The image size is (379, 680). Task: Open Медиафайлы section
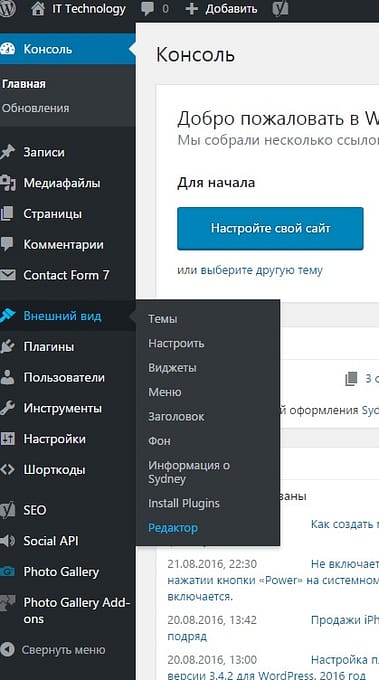(62, 183)
